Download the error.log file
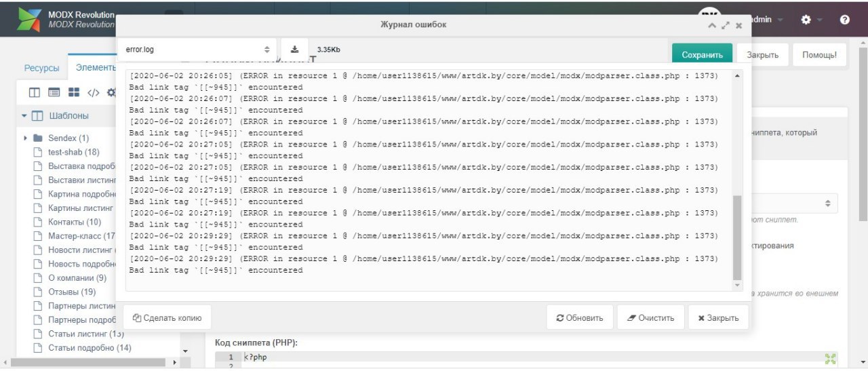This screenshot has height=371, width=868. click(x=294, y=50)
